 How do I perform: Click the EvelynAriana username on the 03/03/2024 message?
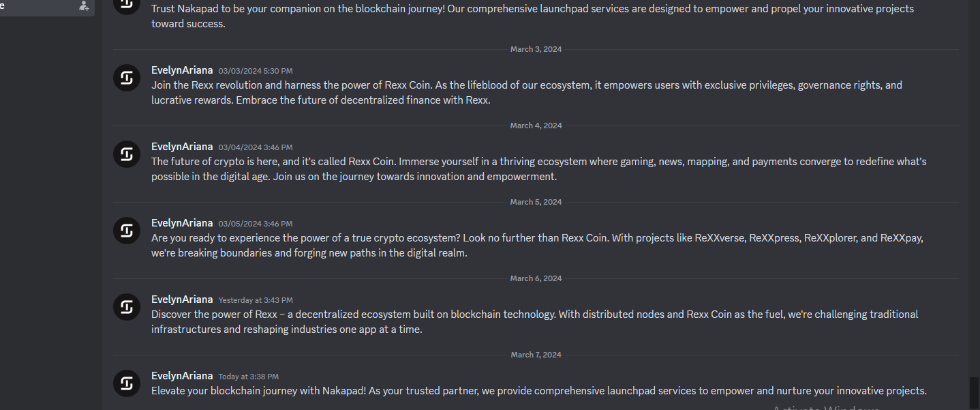coord(182,70)
